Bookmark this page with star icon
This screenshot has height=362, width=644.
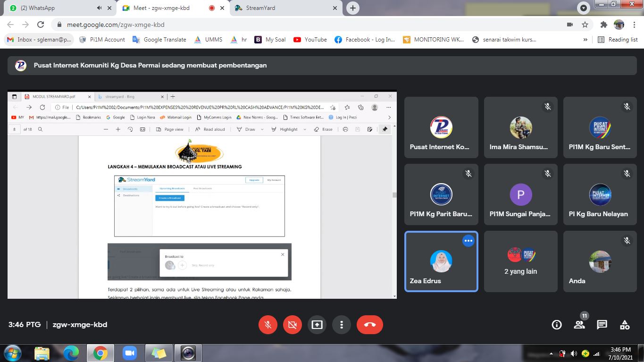point(585,25)
